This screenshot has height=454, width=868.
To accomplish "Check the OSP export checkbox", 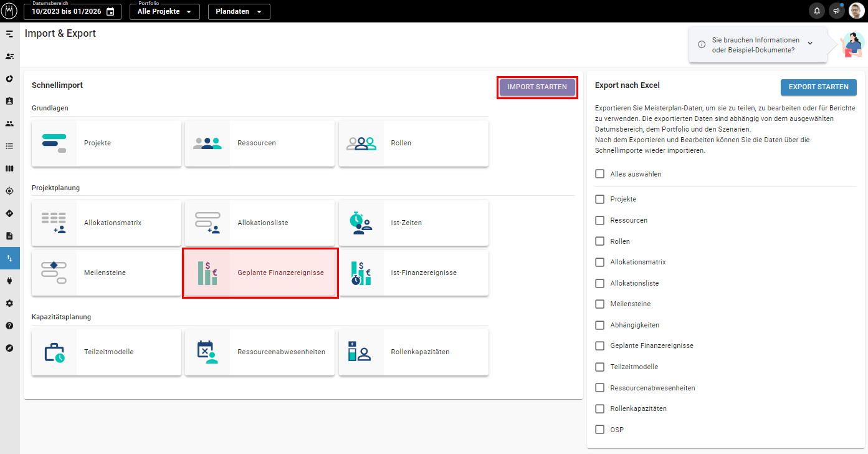I will [600, 430].
